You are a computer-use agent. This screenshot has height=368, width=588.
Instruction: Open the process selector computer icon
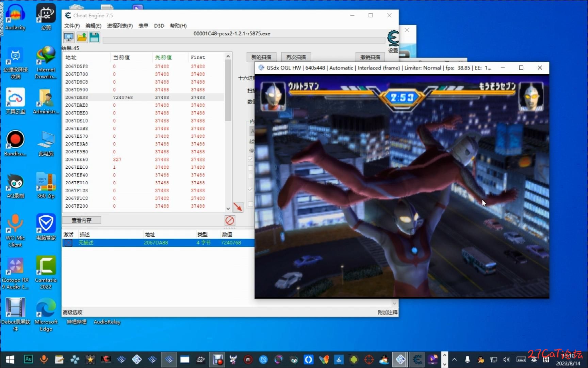(69, 37)
